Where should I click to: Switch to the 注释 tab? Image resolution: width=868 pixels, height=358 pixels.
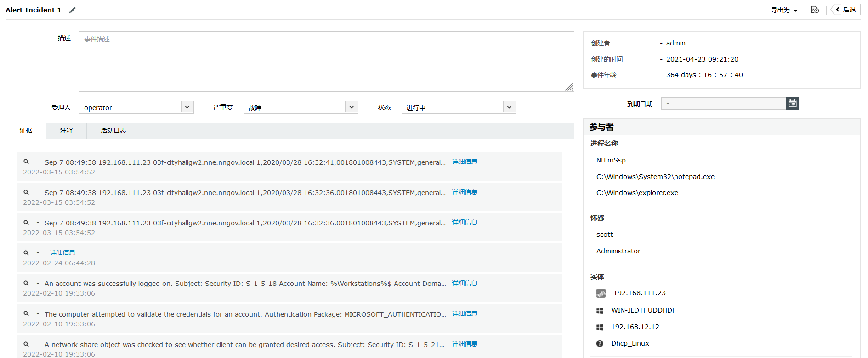(67, 131)
